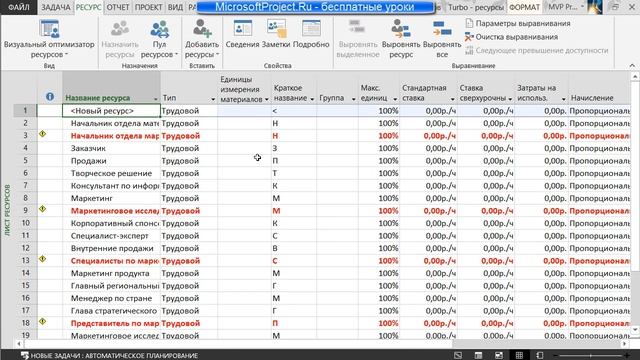Viewport: 640px width, 360px height.
Task: Open the Единицы измерения материалов filter dropdown
Action: 267,99
